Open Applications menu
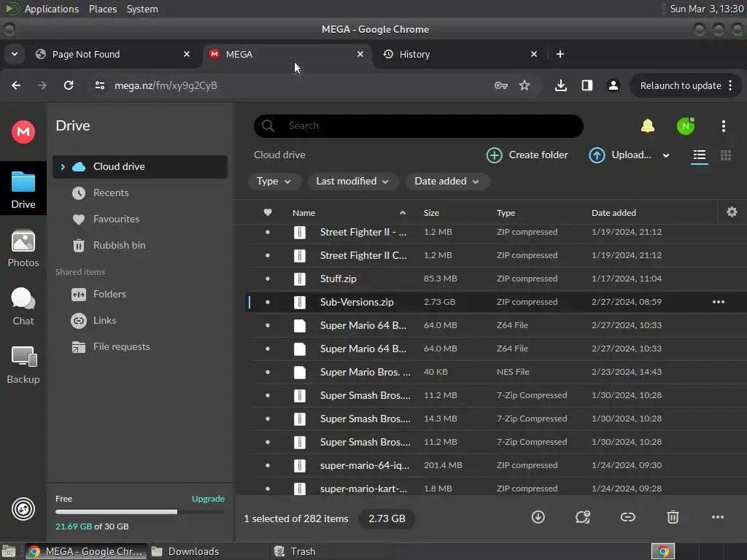Image resolution: width=747 pixels, height=560 pixels. pos(52,9)
